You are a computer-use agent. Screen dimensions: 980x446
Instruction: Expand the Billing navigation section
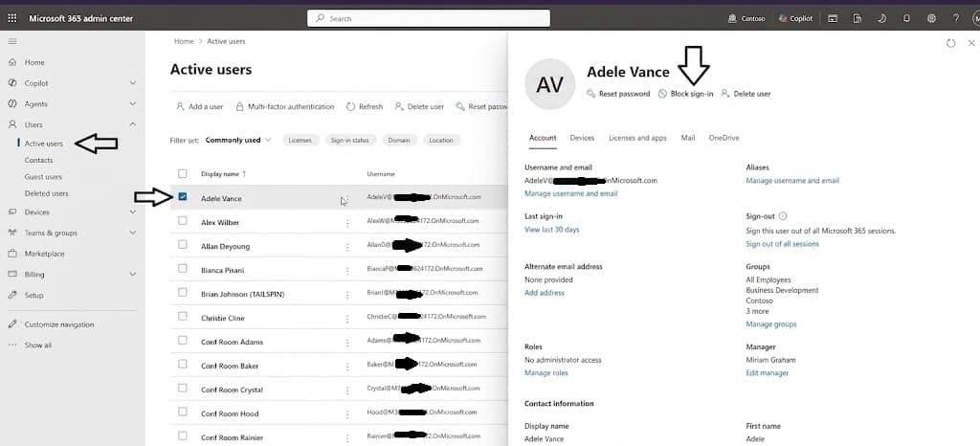pos(132,275)
